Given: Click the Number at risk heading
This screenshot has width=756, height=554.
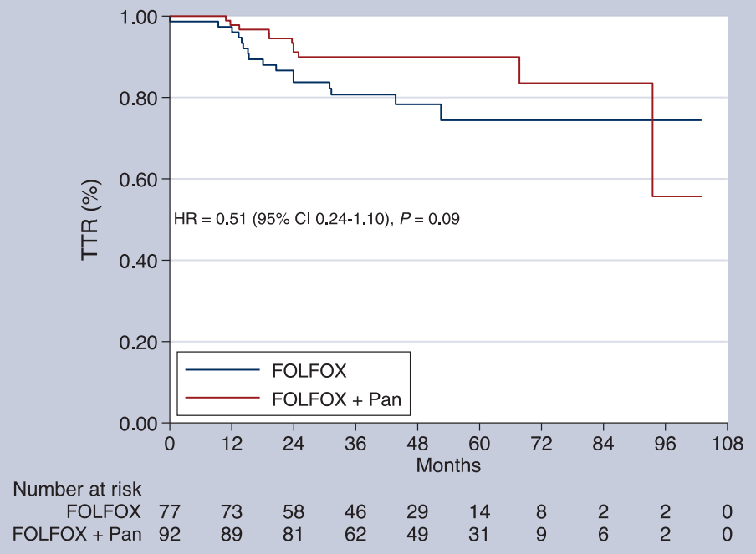Looking at the screenshot, I should 77,490.
